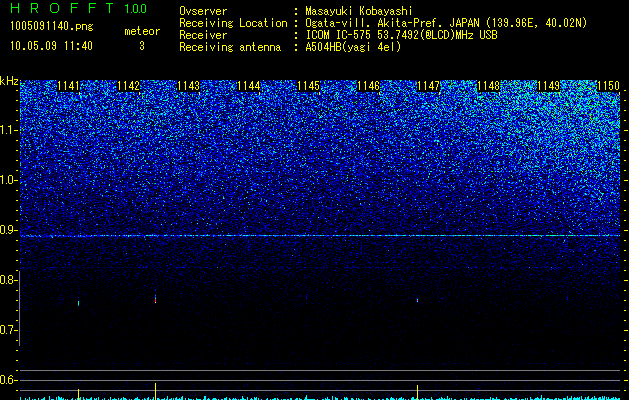The height and width of the screenshot is (400, 629).
Task: Click the 1.1 kHz axis label
Action: click(8, 130)
